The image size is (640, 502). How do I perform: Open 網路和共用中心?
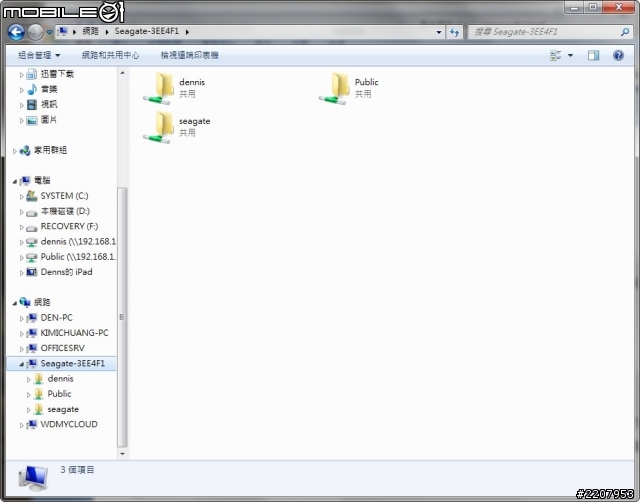point(110,55)
